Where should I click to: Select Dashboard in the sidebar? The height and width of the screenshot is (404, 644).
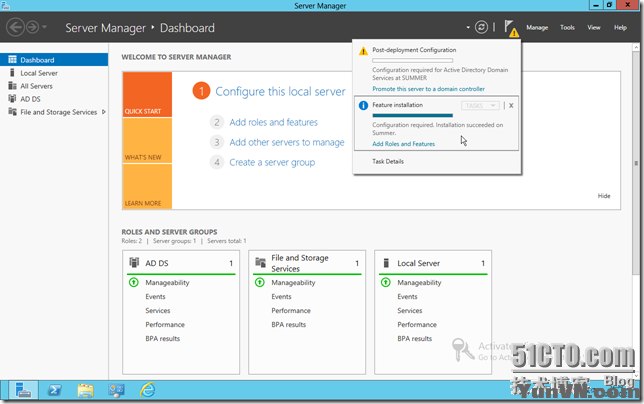54,60
